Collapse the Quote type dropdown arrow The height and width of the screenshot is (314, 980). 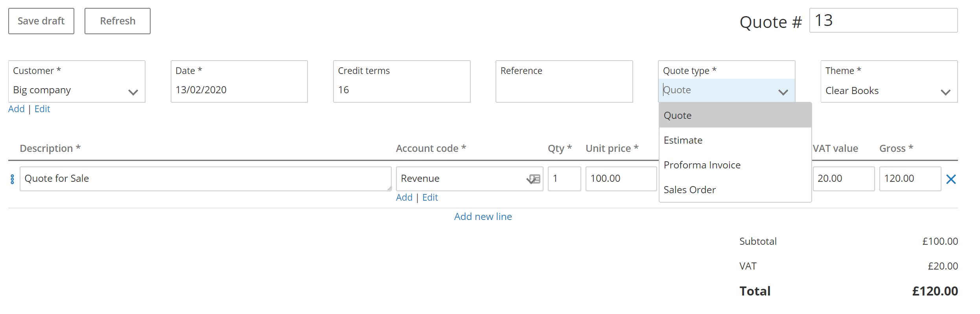tap(783, 92)
